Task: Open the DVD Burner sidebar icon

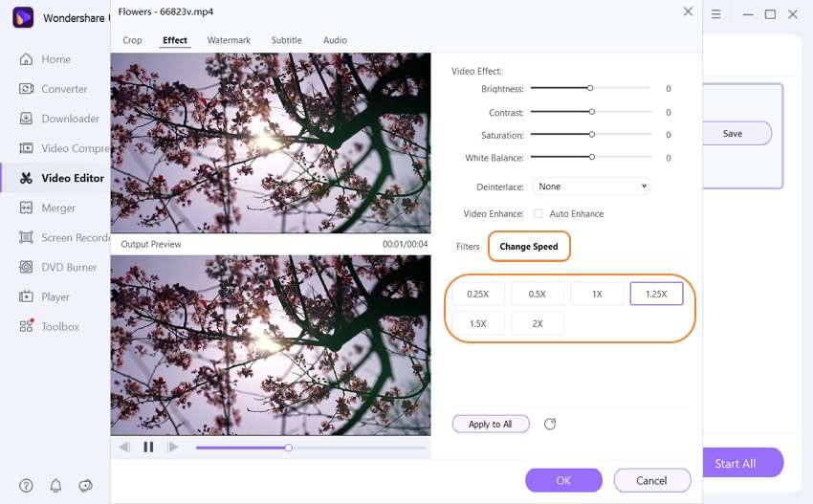Action: [26, 267]
